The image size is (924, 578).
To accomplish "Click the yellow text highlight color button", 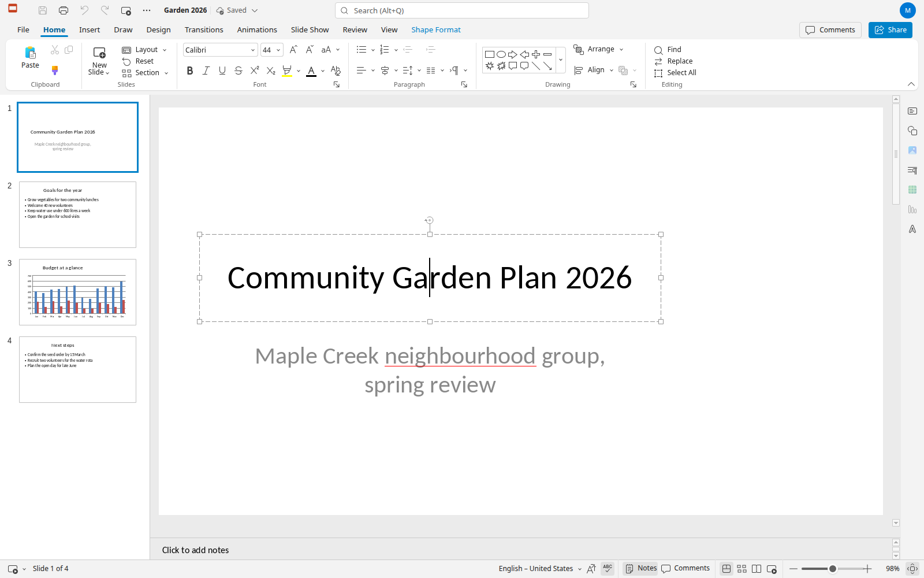I will pyautogui.click(x=287, y=71).
